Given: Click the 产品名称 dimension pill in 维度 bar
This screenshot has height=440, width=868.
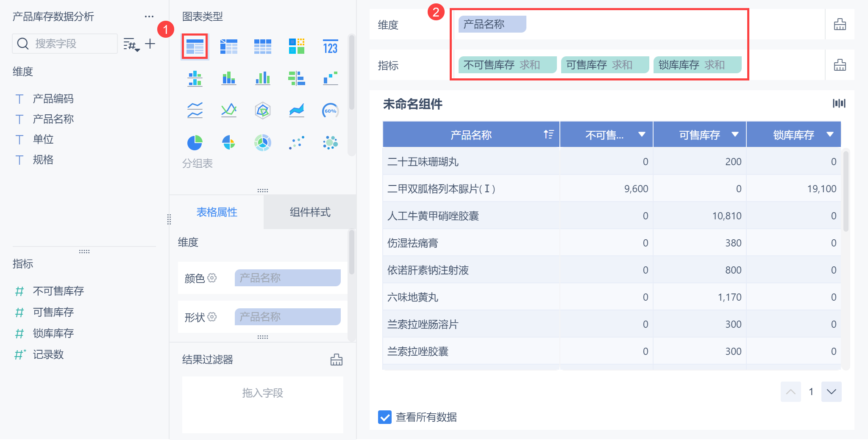Looking at the screenshot, I should click(x=492, y=24).
